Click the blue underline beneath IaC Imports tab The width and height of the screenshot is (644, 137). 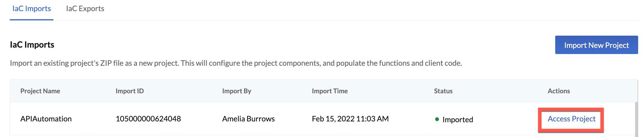pos(31,20)
